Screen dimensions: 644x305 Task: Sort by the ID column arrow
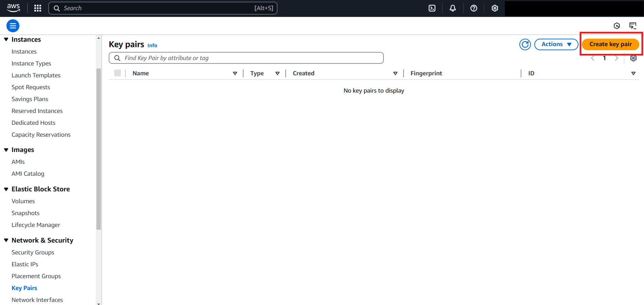[633, 73]
